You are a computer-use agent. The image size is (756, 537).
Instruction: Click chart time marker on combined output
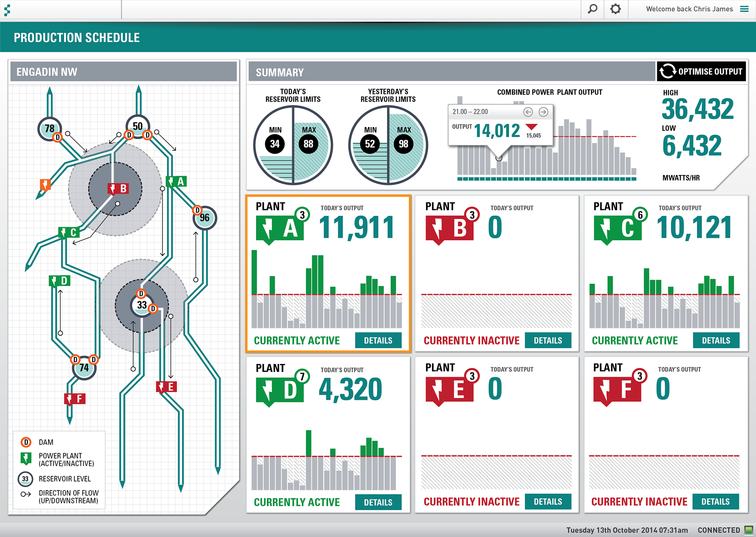[x=499, y=158]
